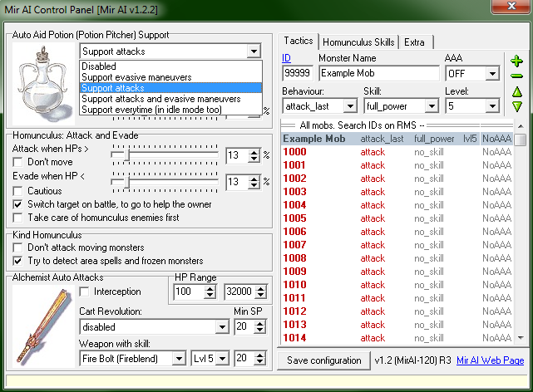Image resolution: width=533 pixels, height=392 pixels.
Task: Switch to the Tactics tab
Action: [299, 41]
